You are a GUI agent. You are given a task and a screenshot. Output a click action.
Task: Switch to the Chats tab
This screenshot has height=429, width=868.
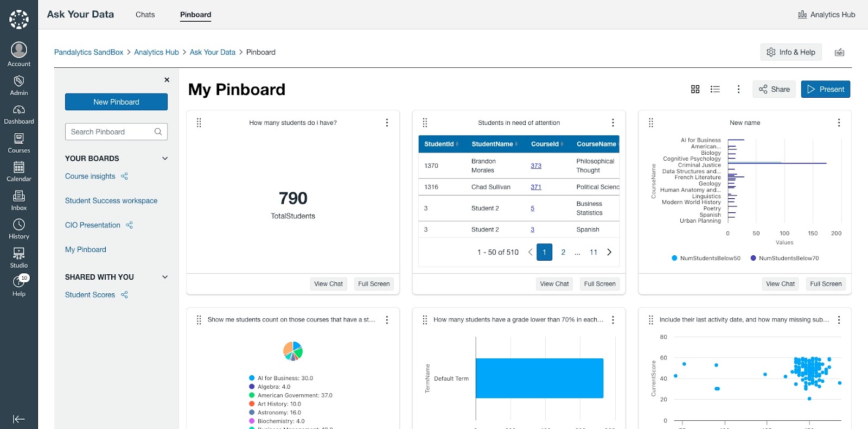pyautogui.click(x=145, y=15)
